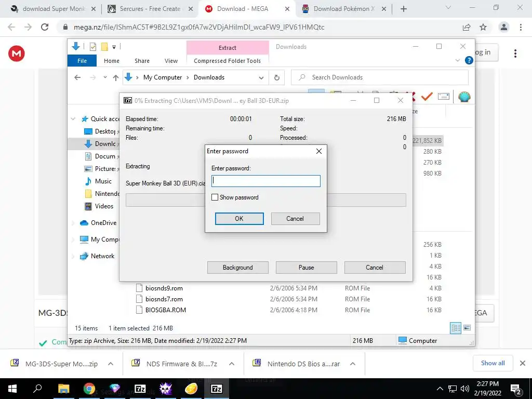Customize Quick Access Toolbar dropdown arrow

point(114,47)
